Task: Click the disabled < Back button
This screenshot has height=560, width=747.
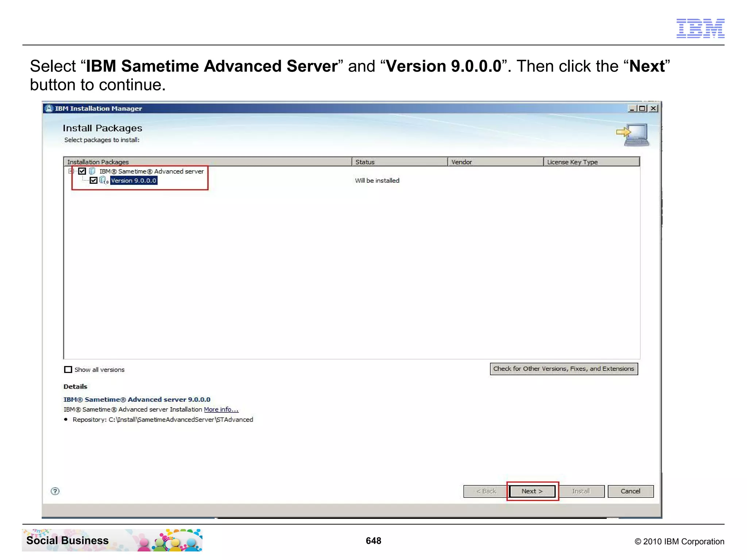Action: click(x=486, y=491)
